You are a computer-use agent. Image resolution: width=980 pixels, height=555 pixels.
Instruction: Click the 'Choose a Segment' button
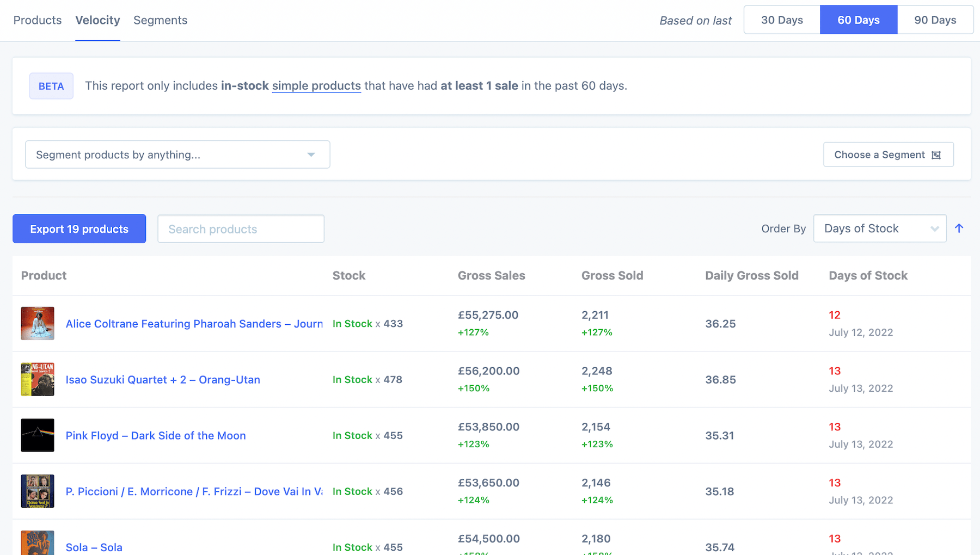coord(889,155)
